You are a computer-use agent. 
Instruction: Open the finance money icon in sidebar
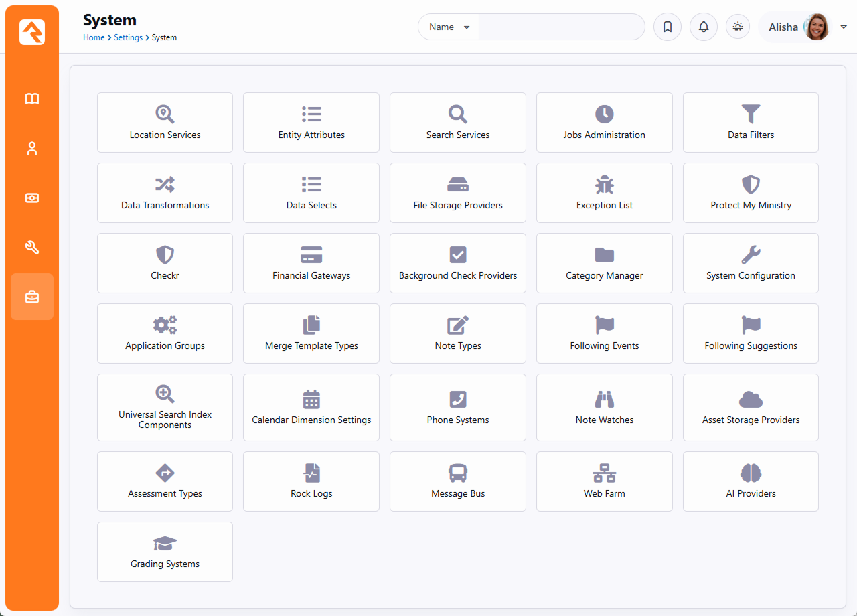pos(32,198)
